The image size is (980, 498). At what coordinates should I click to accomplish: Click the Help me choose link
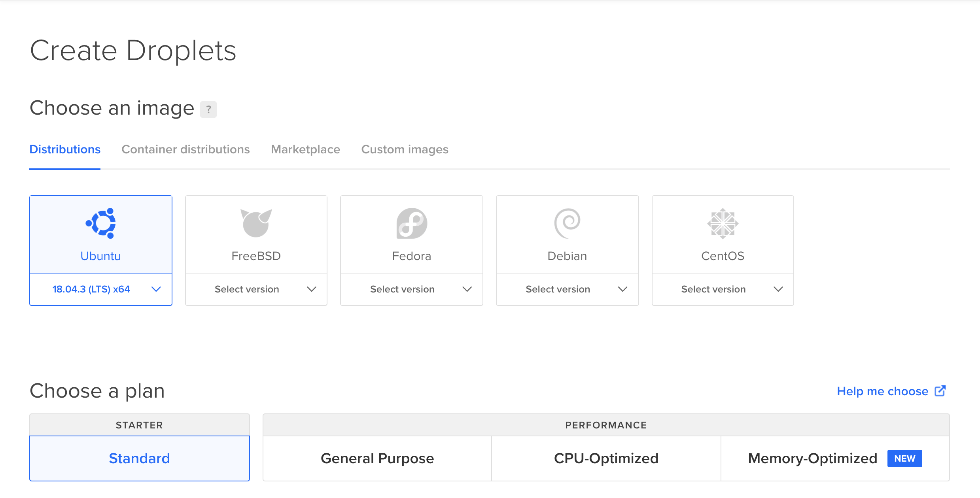coord(882,391)
